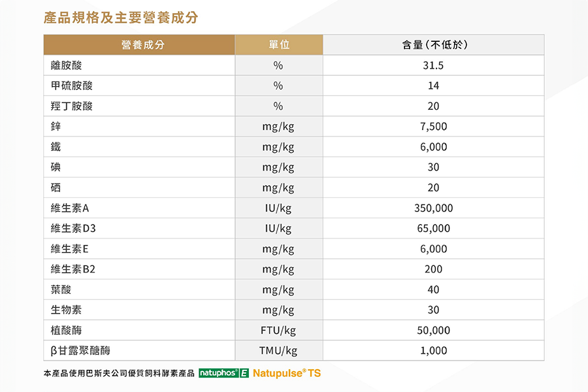Click the 含量（不低於） column header
Screen dimensions: 588x392
point(433,45)
